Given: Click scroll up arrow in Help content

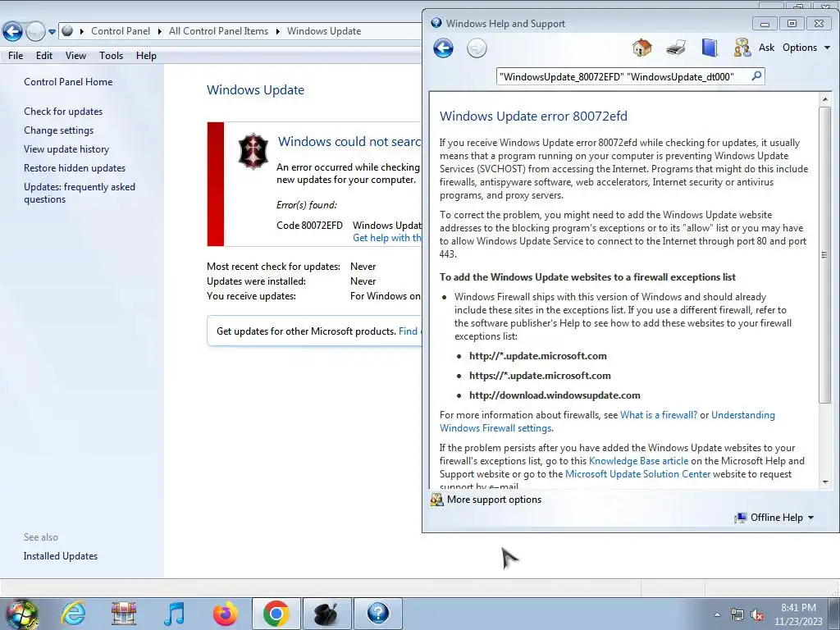Looking at the screenshot, I should 825,99.
